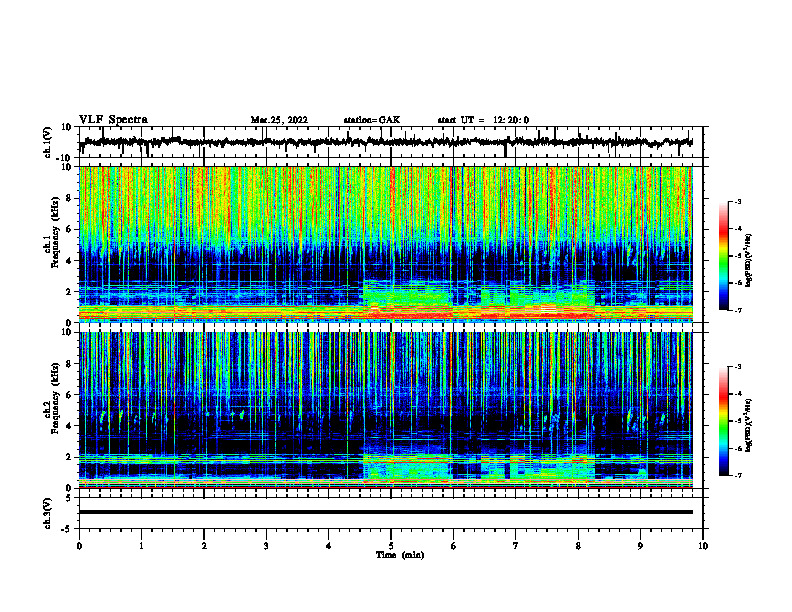
Task: Click the "VLF Spectra" plot title
Action: (x=113, y=120)
